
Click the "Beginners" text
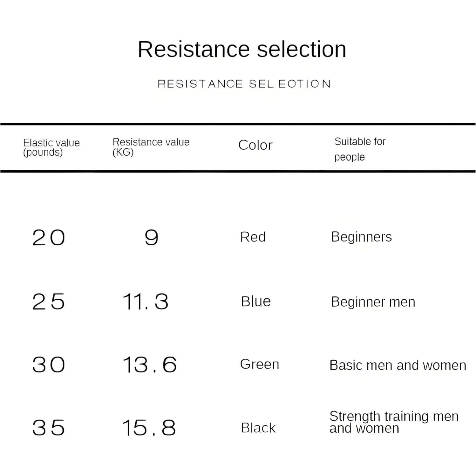[x=361, y=237]
